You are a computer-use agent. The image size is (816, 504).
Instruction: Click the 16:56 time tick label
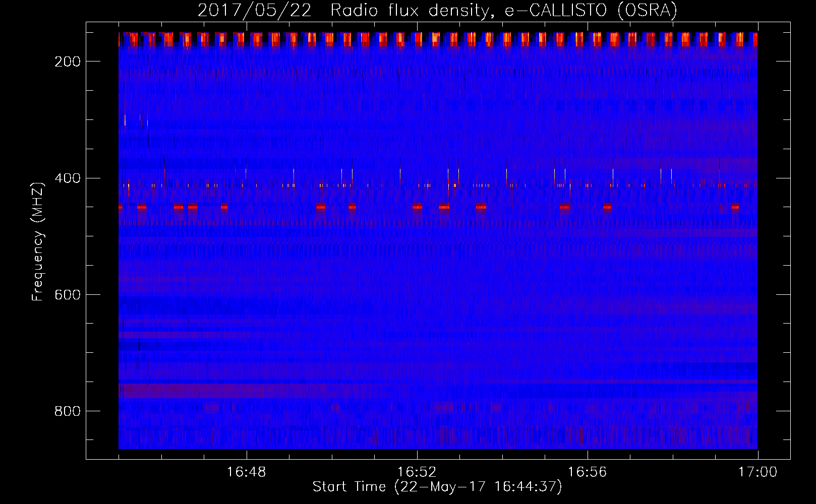(x=588, y=472)
